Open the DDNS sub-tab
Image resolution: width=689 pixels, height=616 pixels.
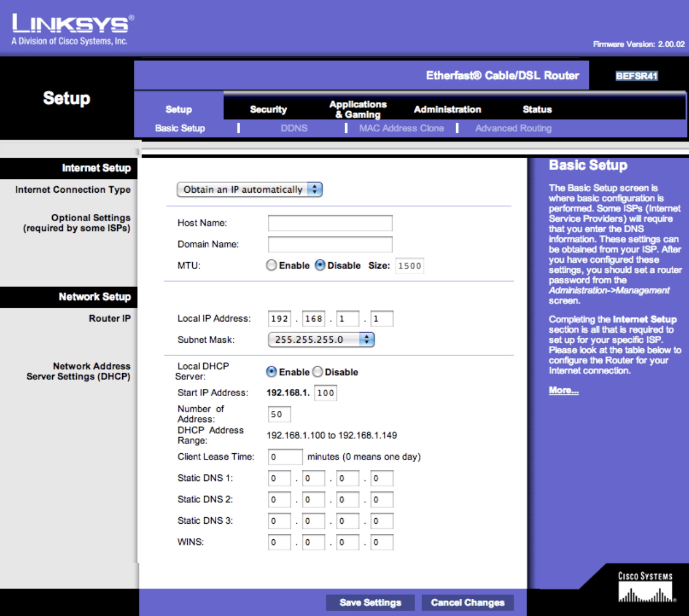pos(294,128)
